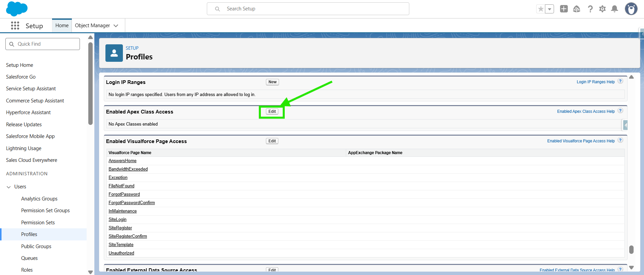644x275 pixels.
Task: Click help icon beside Login IP Ranges Help
Action: tap(620, 81)
